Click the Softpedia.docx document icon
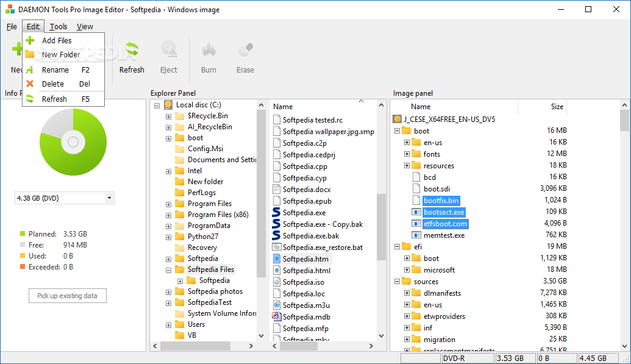This screenshot has width=631, height=364. click(276, 189)
